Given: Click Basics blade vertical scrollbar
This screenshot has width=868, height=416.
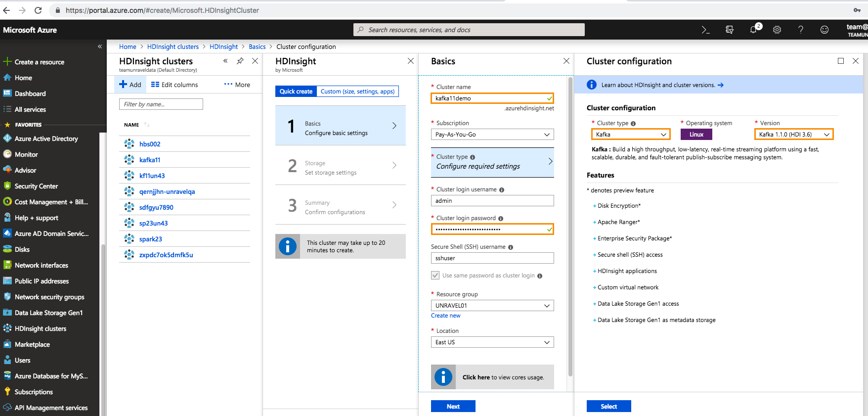Looking at the screenshot, I should tap(570, 227).
